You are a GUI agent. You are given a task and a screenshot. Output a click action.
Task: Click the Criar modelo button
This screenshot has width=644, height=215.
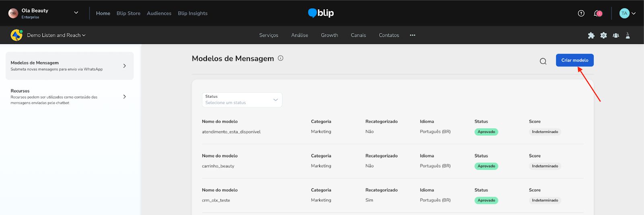pos(574,60)
